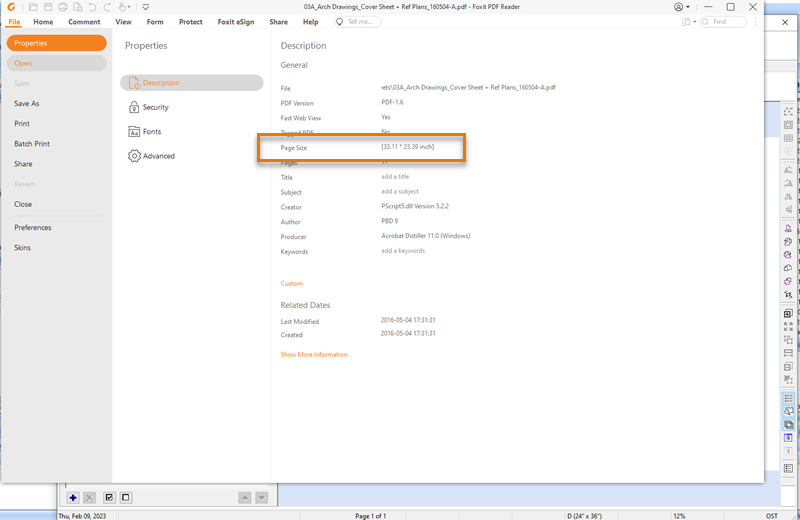The width and height of the screenshot is (800, 520).
Task: Click the 'add a subject' field
Action: coord(400,191)
